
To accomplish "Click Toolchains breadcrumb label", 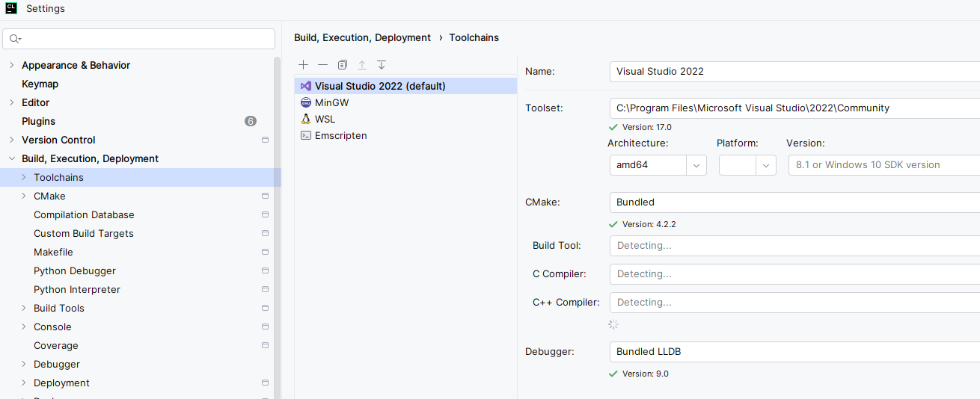I will pyautogui.click(x=474, y=37).
